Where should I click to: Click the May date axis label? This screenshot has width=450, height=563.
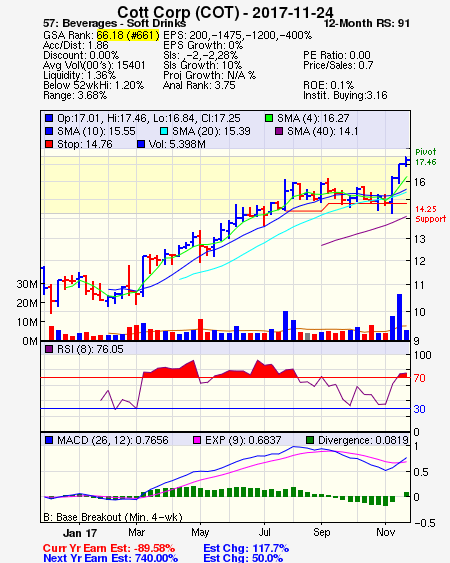click(x=200, y=532)
